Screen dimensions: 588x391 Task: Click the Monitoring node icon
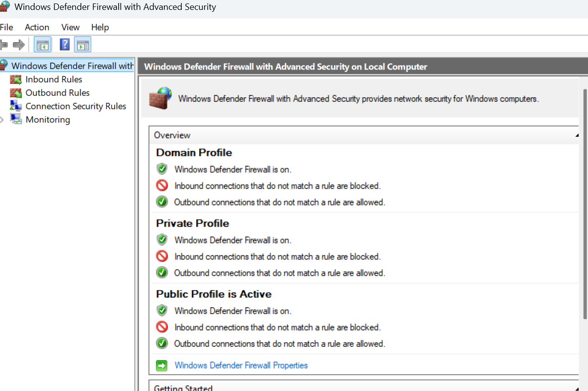[16, 120]
